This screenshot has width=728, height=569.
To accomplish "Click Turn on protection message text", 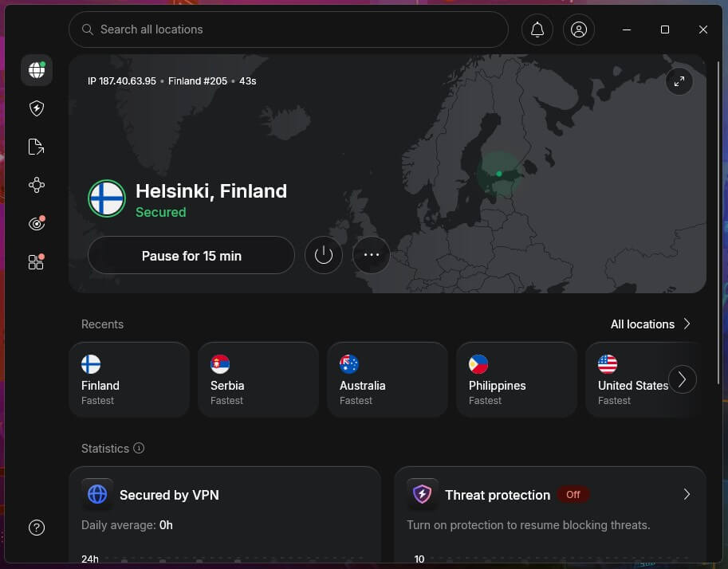I will coord(529,525).
